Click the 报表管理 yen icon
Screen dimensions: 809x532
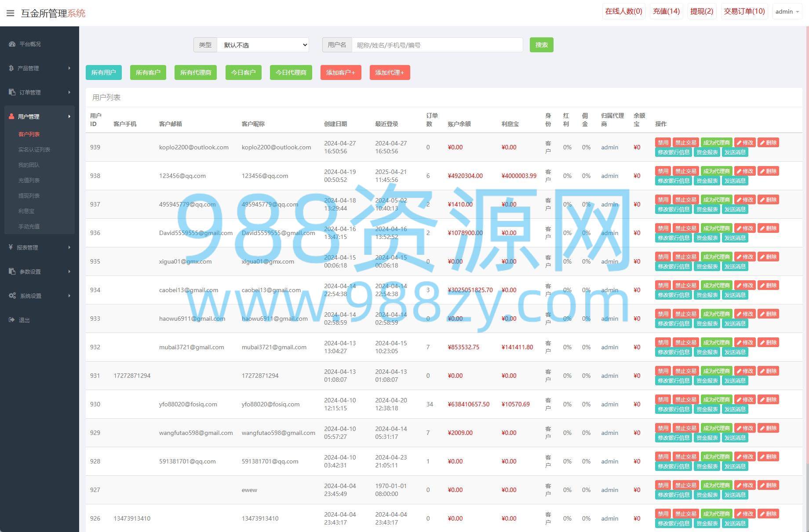click(x=11, y=247)
